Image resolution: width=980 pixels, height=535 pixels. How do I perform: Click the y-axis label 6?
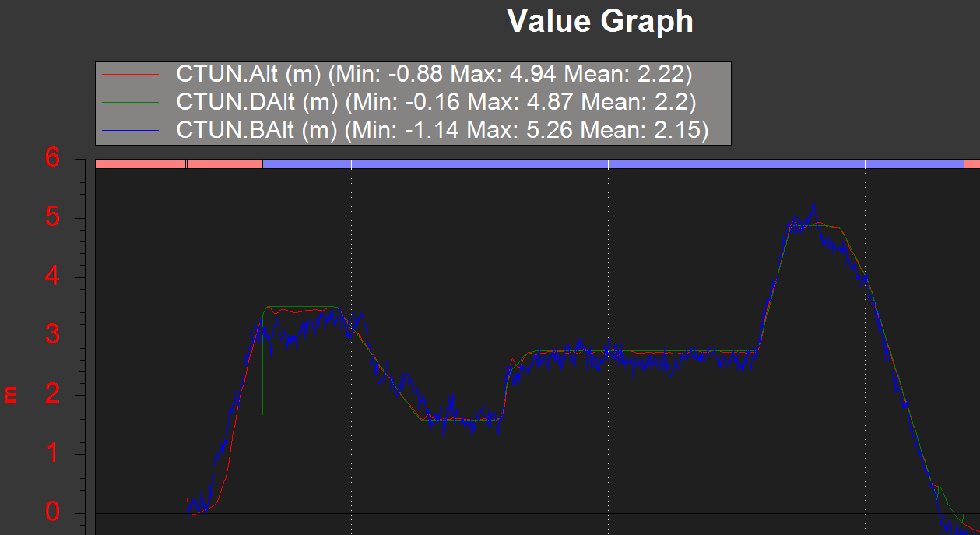[x=52, y=158]
